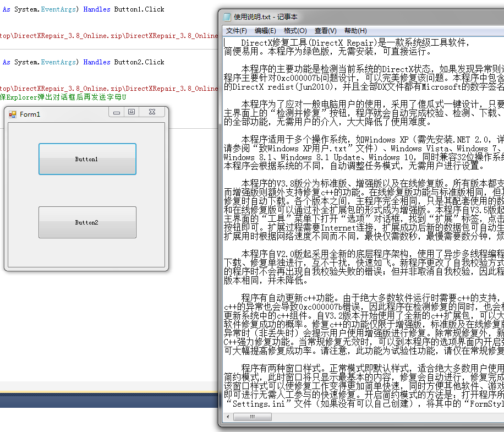Click the first Handles keyword in code
Image resolution: width=504 pixels, height=432 pixels.
coord(97,9)
